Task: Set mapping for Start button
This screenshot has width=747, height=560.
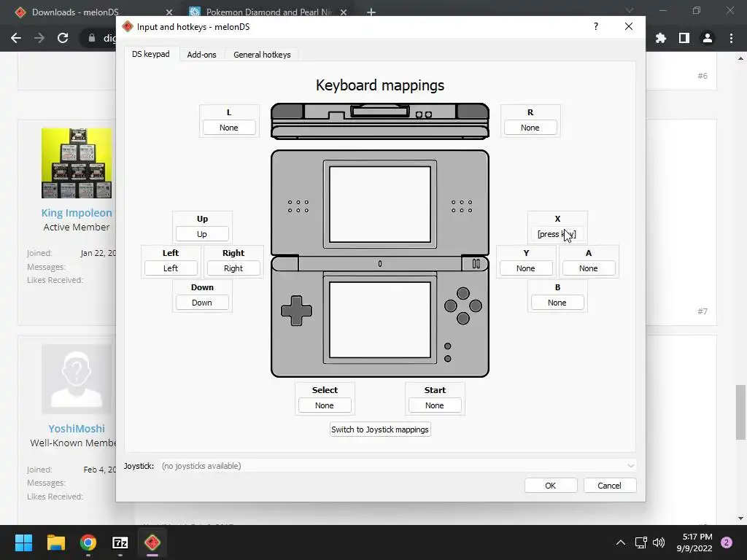Action: (x=435, y=405)
